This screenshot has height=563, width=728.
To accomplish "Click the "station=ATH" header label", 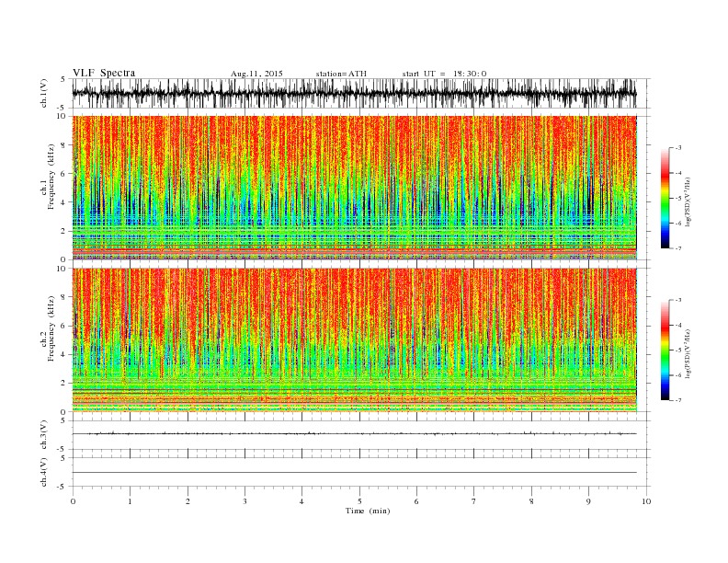I will pos(341,74).
